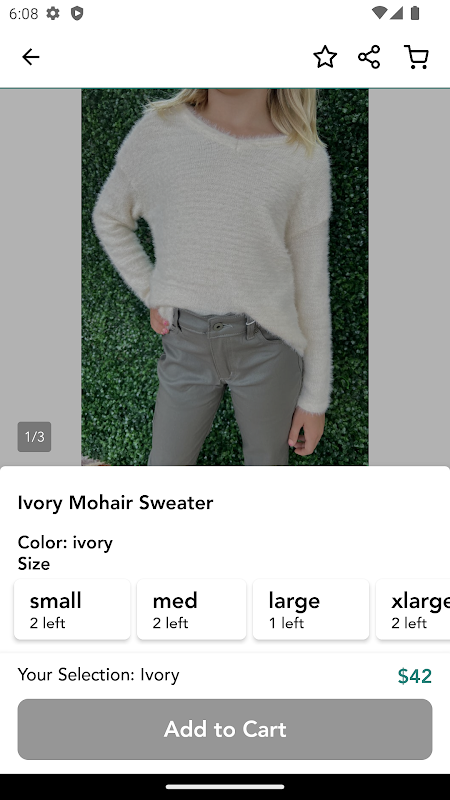
Task: Favorite this item with the star icon
Action: [325, 57]
